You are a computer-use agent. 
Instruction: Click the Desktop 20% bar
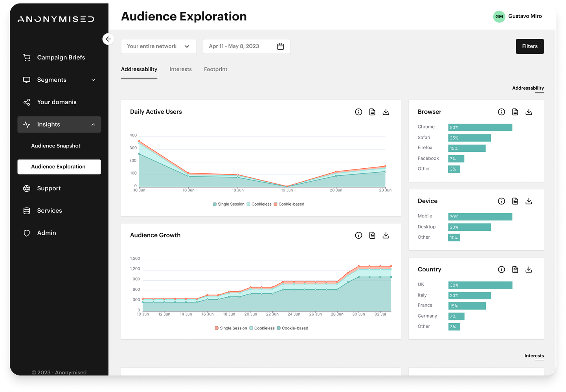click(470, 227)
